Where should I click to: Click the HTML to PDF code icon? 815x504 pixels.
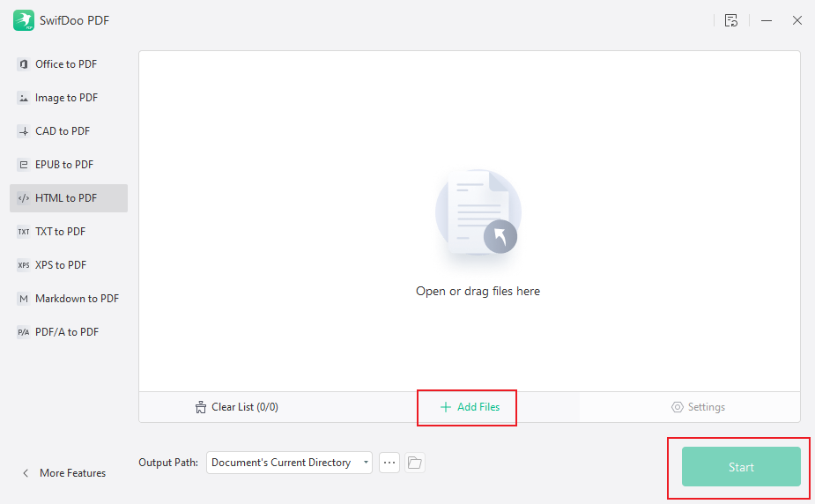[24, 198]
